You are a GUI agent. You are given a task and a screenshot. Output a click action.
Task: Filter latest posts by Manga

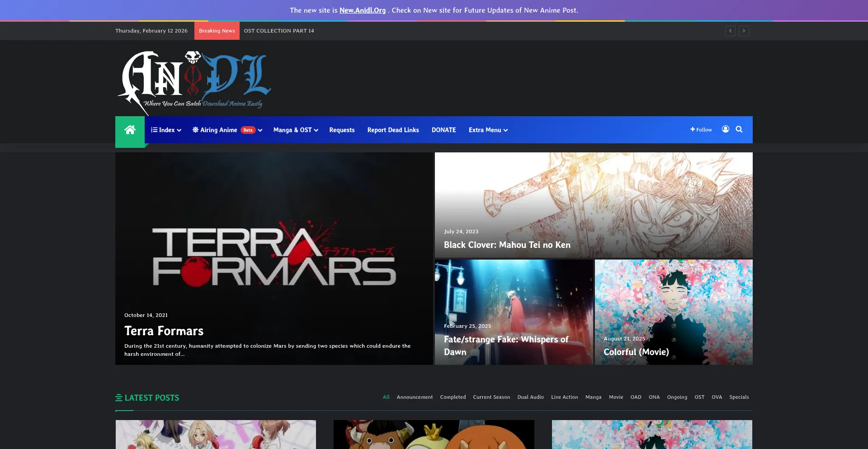[593, 397]
